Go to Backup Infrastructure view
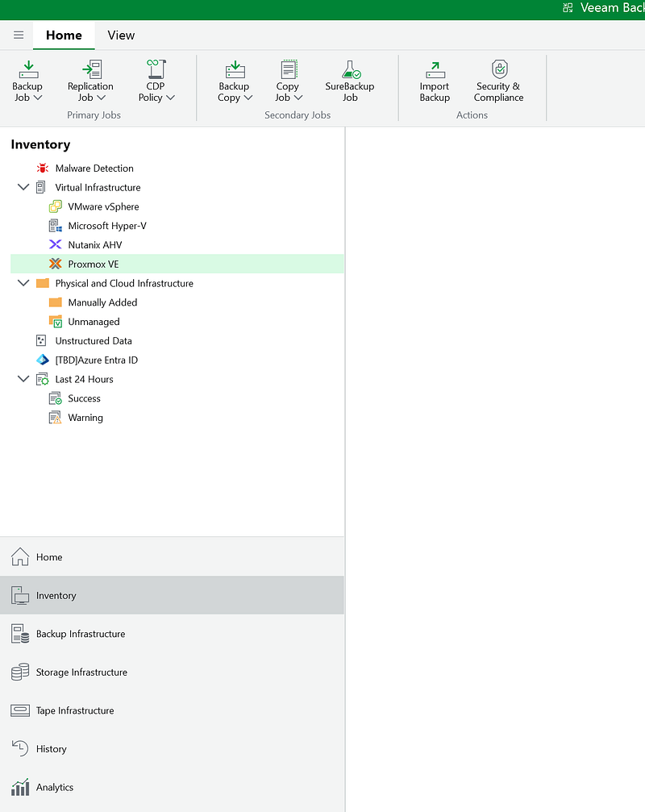 pos(81,634)
